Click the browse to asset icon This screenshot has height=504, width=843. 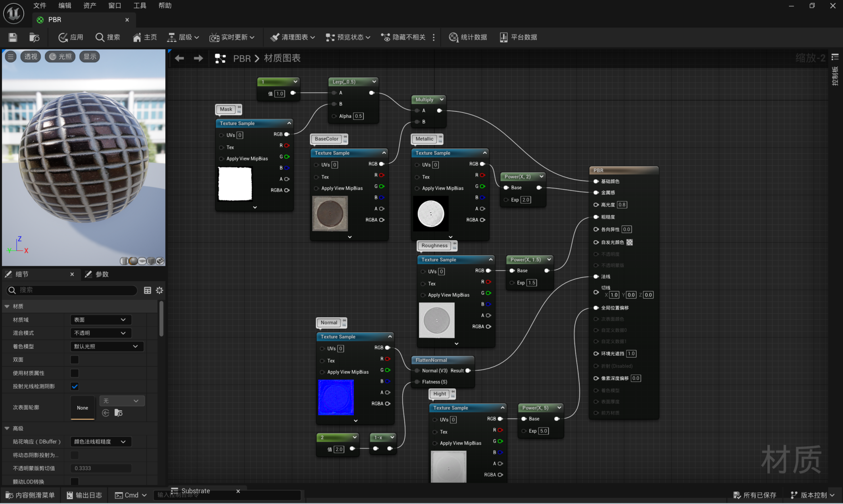point(34,37)
